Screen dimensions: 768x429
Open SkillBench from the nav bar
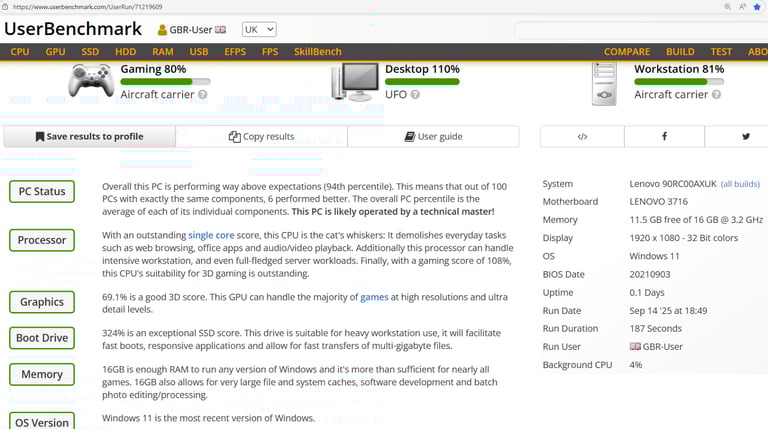coord(317,52)
